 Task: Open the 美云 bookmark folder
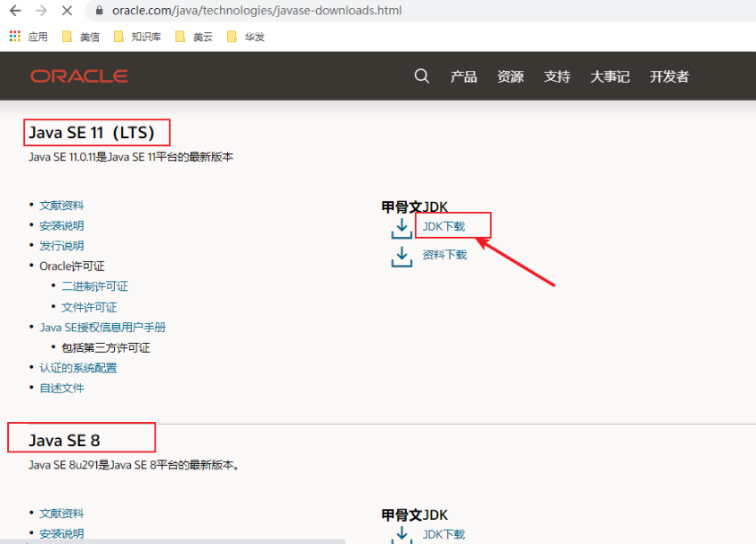coord(194,37)
